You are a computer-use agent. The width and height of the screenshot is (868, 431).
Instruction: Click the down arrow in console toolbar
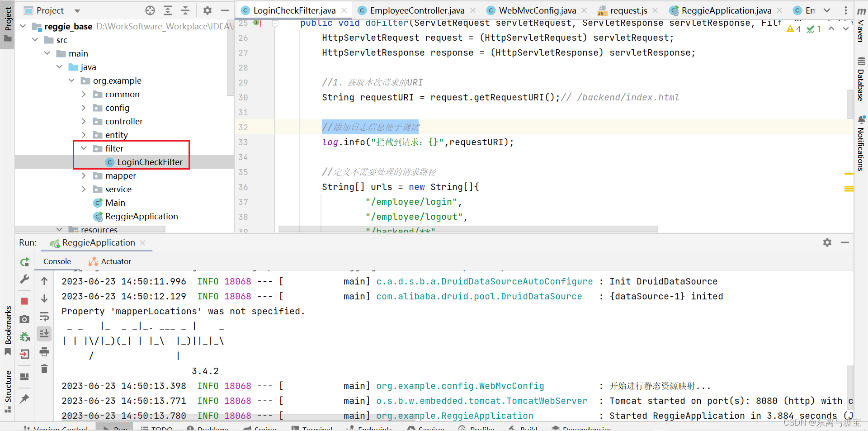pos(44,298)
